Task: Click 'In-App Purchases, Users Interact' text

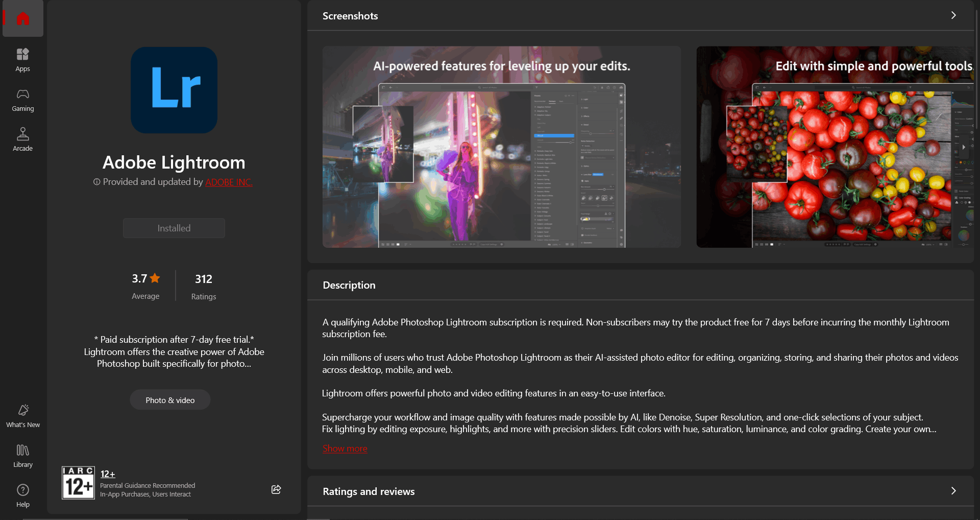Action: click(x=145, y=494)
